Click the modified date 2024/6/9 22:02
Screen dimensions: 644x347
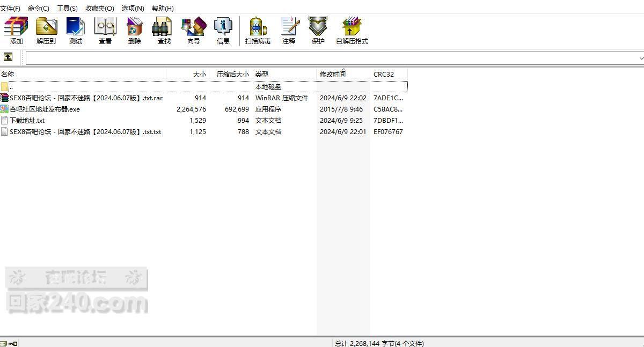(343, 98)
